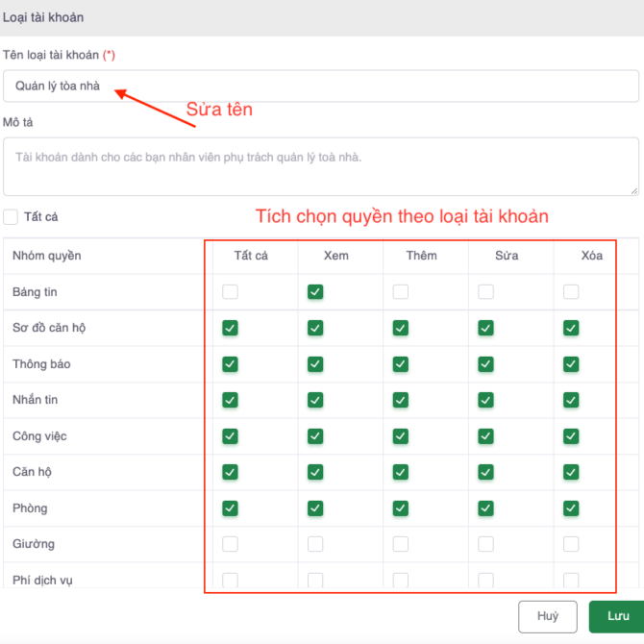
Task: Check Thêm permission for Bảng tin
Action: coord(401,291)
